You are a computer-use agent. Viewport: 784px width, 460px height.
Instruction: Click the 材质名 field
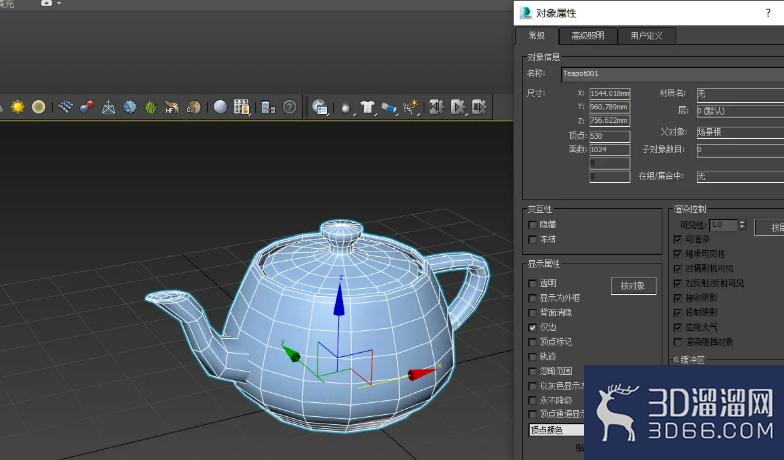(x=740, y=94)
